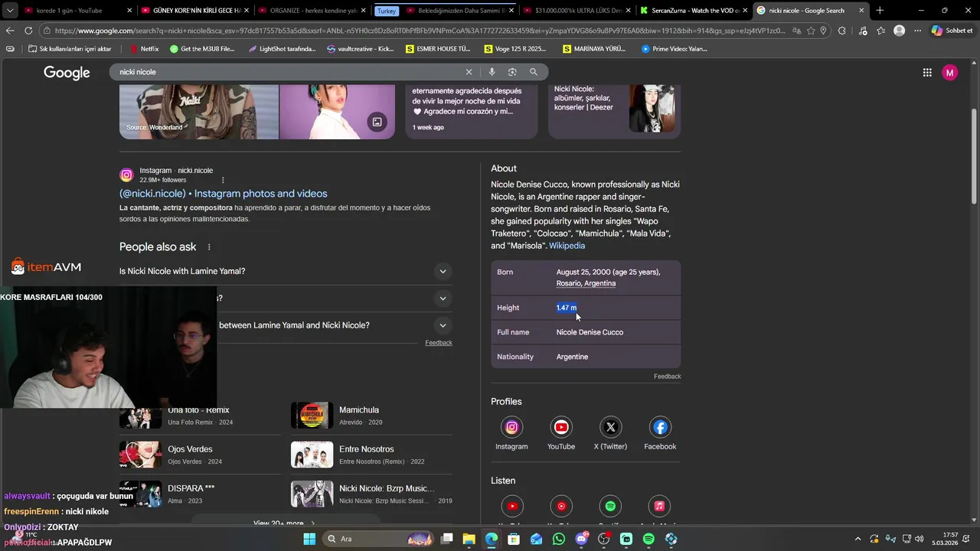Image resolution: width=980 pixels, height=551 pixels.
Task: Open a new browser tab
Action: pos(880,11)
